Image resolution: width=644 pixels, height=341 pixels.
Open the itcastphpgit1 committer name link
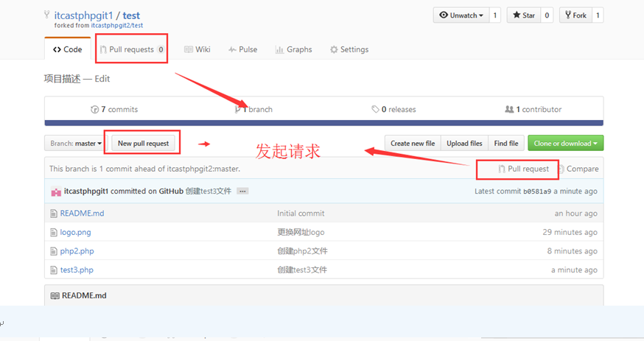tap(86, 191)
